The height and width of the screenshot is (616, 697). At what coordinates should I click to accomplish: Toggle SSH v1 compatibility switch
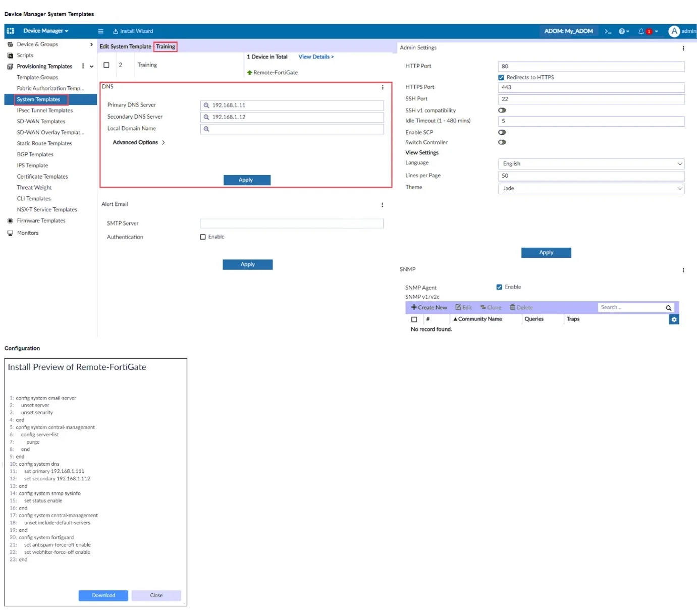click(x=502, y=110)
